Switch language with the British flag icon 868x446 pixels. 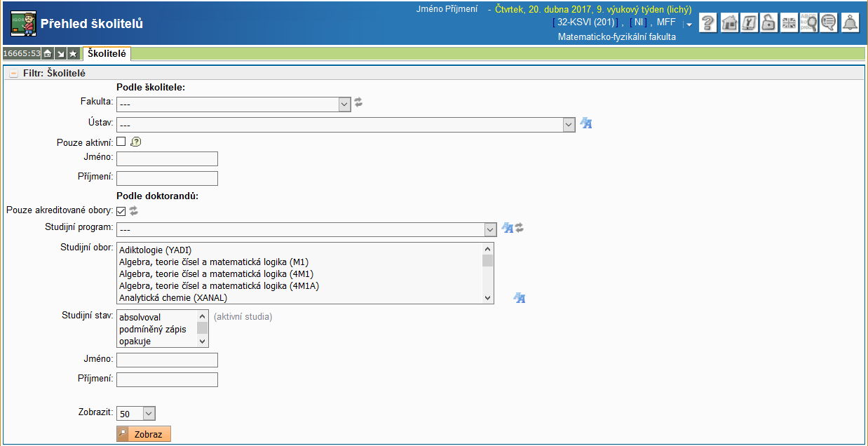(x=789, y=23)
